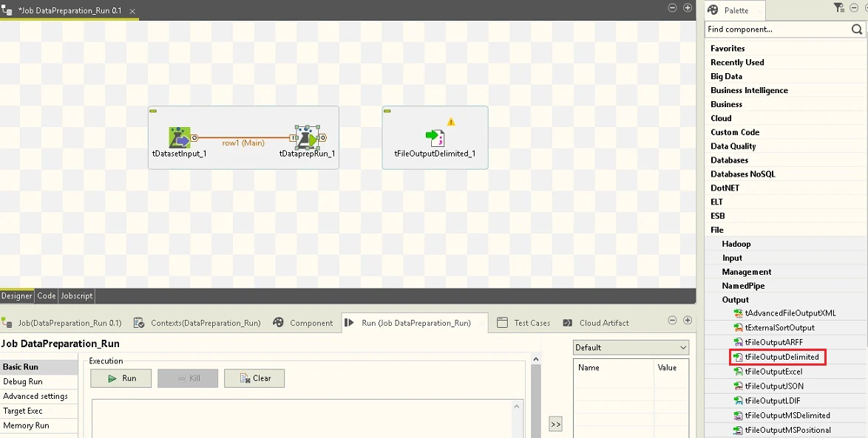
Task: Open the Contexts(DataPreparation_Run) tab
Action: [x=197, y=323]
